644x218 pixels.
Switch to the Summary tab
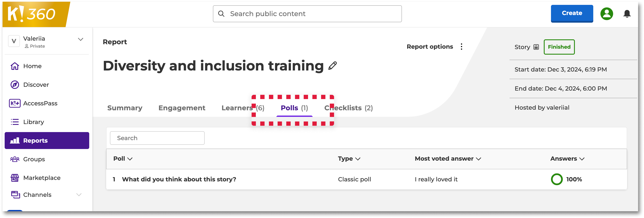coord(125,108)
